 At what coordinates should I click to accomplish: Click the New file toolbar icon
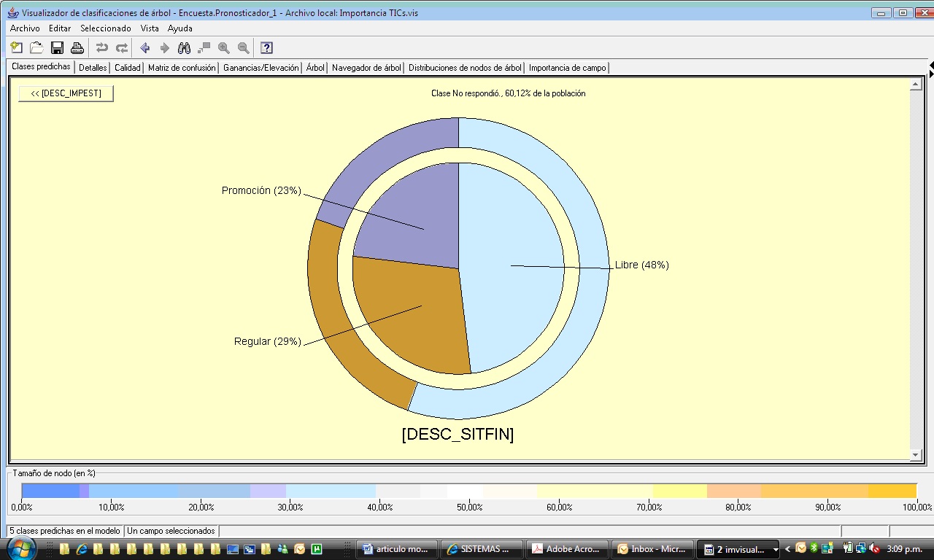[17, 48]
